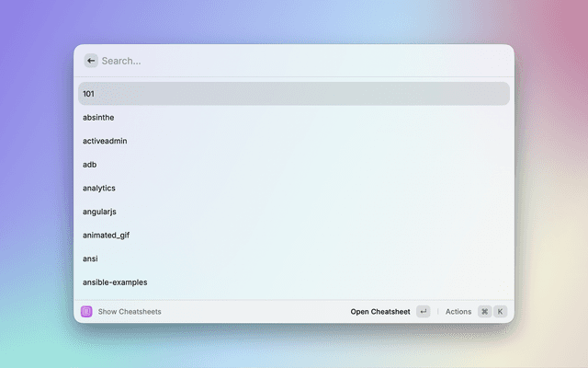
Task: Open the Actions panel
Action: point(458,312)
